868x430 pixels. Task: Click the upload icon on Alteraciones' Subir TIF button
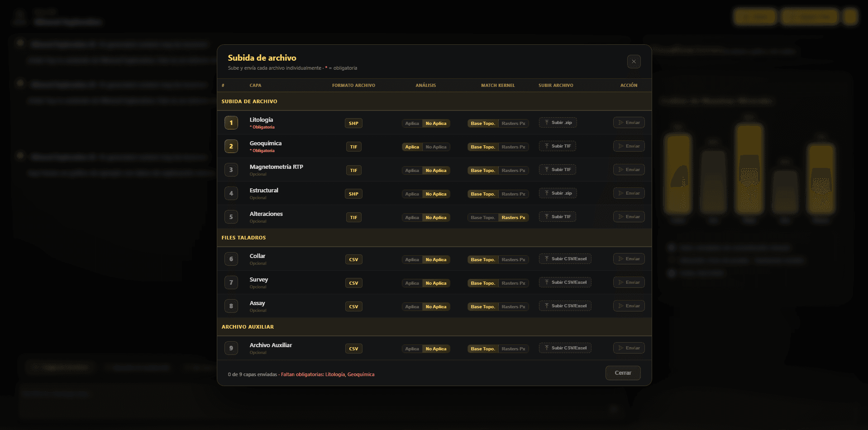548,216
